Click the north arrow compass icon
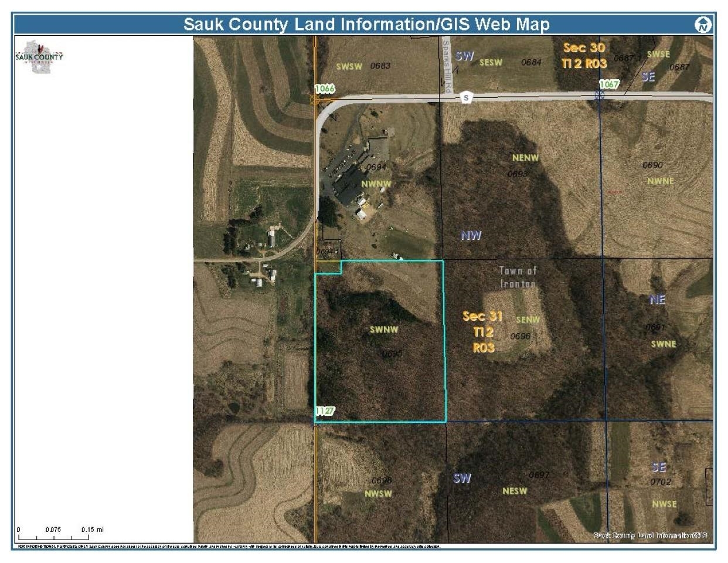This screenshot has height=563, width=728. tap(703, 25)
